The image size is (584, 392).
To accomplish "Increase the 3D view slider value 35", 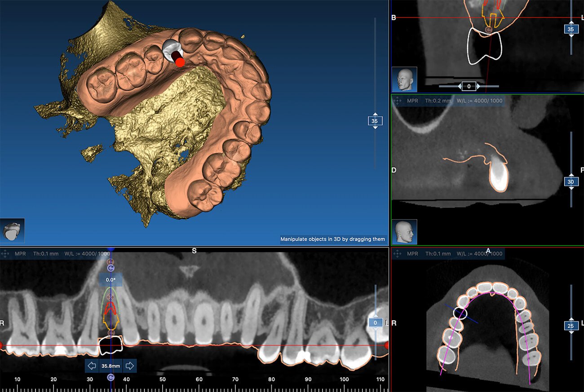I will click(x=375, y=114).
